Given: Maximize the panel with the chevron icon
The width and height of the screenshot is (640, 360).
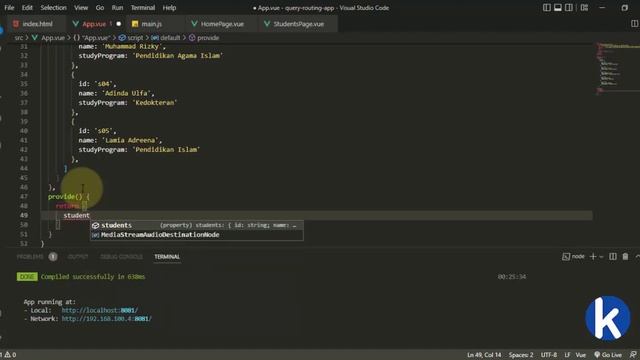Looking at the screenshot, I should click(x=637, y=256).
